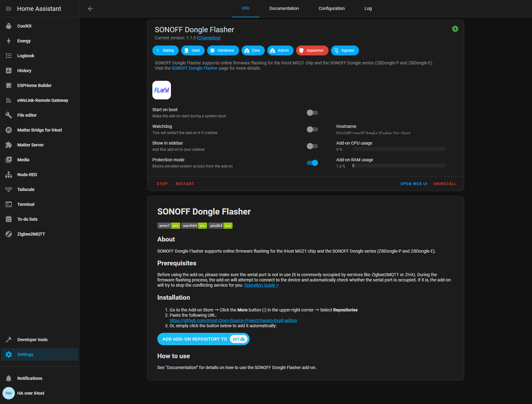Open Settings gear icon
Image resolution: width=532 pixels, height=404 pixels.
coord(9,354)
